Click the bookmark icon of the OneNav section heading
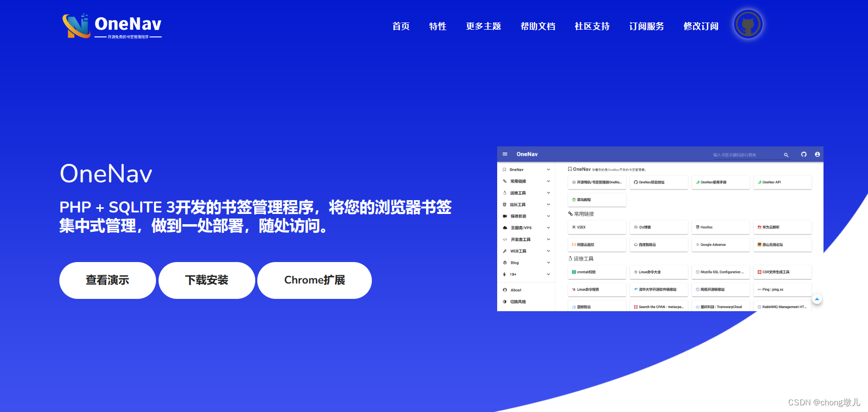Viewport: 868px width, 412px height. coord(570,169)
